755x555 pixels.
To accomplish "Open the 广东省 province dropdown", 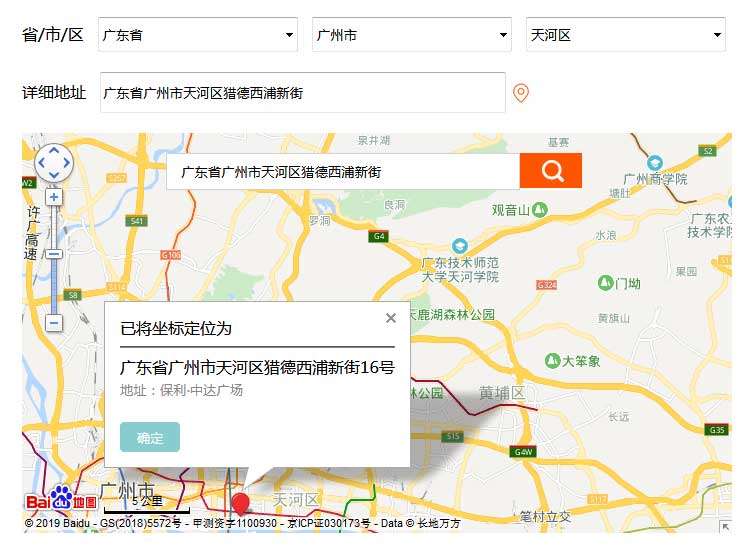I will pyautogui.click(x=199, y=35).
